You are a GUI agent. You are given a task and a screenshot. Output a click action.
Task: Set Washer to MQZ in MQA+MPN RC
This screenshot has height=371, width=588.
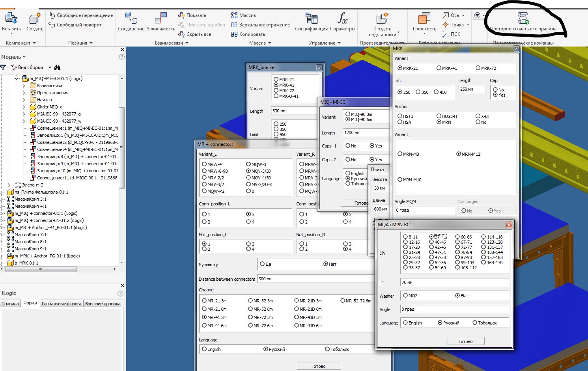pyautogui.click(x=405, y=295)
